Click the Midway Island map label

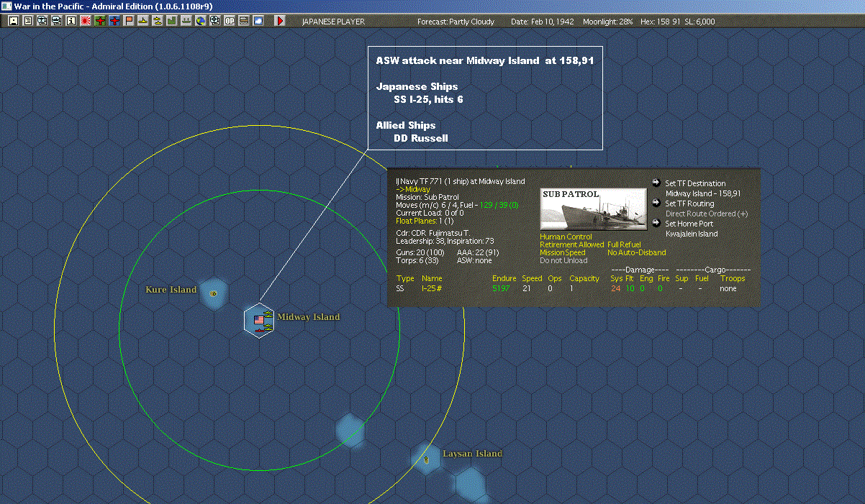[x=308, y=317]
